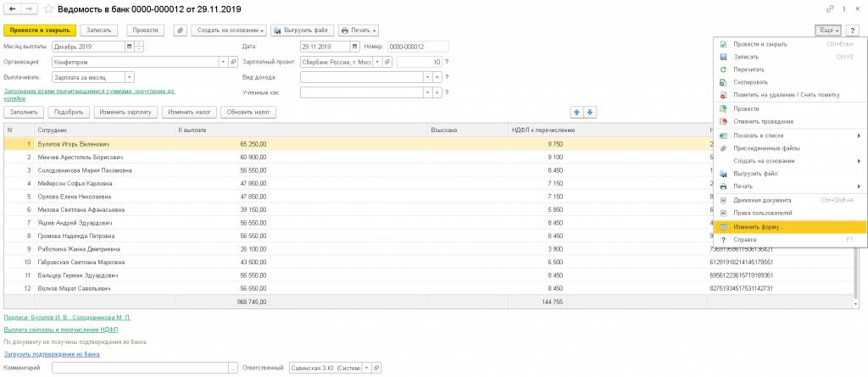Clear the Учтенные как field with x

pyautogui.click(x=437, y=93)
